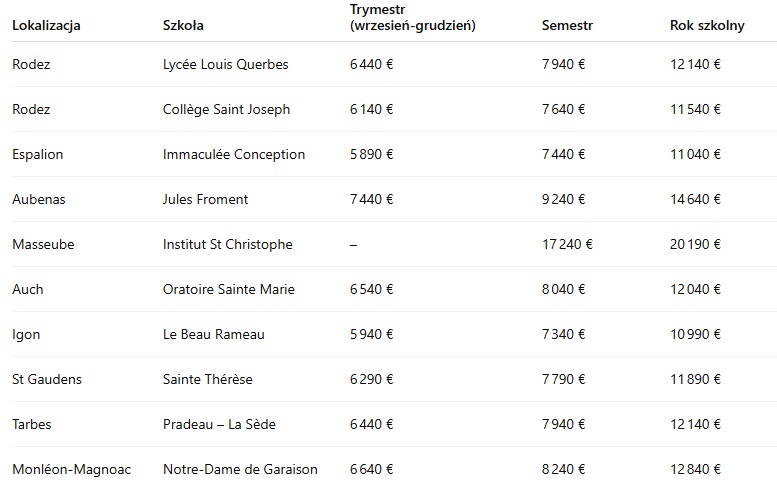Viewport: 777px width, 486px height.
Task: Click the Lokalizacja column header
Action: click(46, 26)
